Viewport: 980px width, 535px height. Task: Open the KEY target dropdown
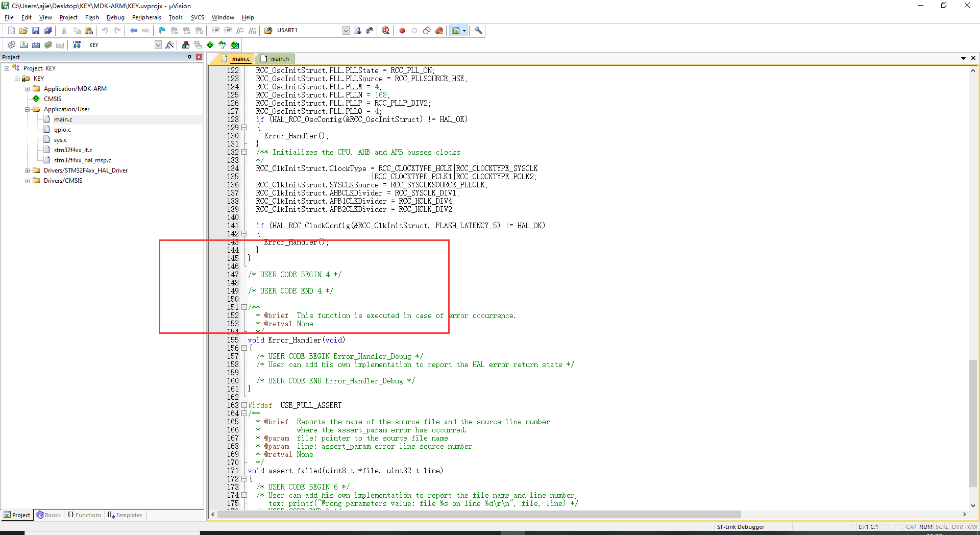(158, 45)
